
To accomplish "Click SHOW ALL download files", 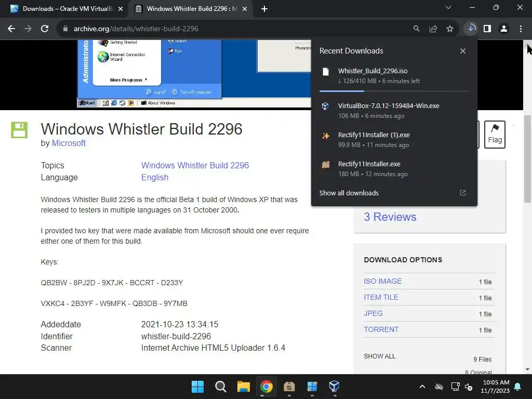I will click(380, 356).
